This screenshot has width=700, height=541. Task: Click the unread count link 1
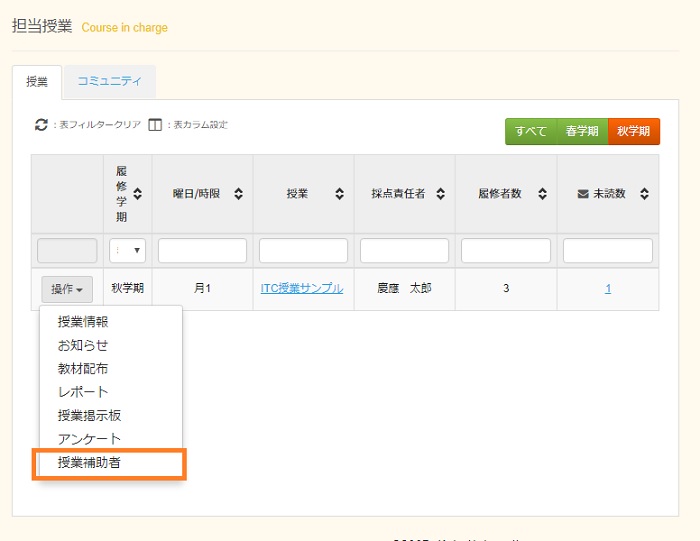point(608,288)
